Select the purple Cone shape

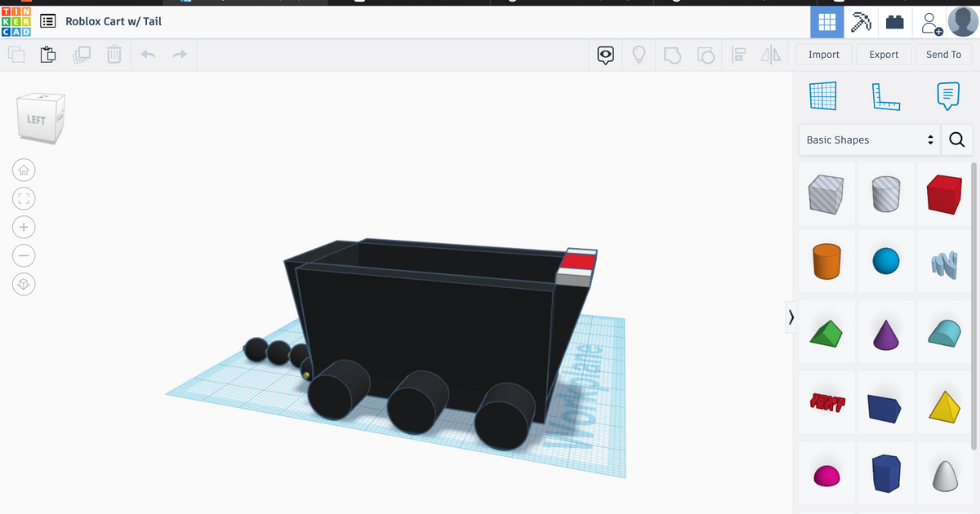pyautogui.click(x=885, y=331)
